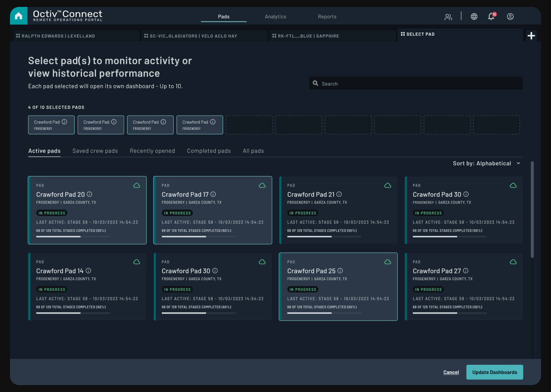Viewport: 551px width, 392px height.
Task: Open the Completed pads tab
Action: 209,151
